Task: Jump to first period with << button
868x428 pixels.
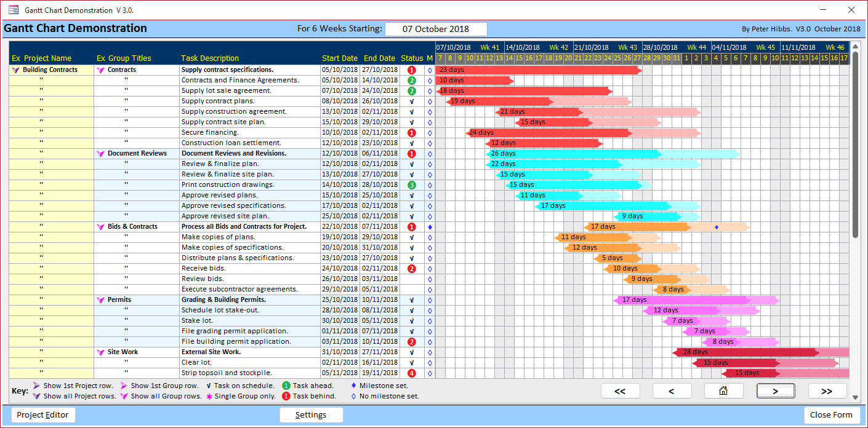Action: tap(620, 391)
